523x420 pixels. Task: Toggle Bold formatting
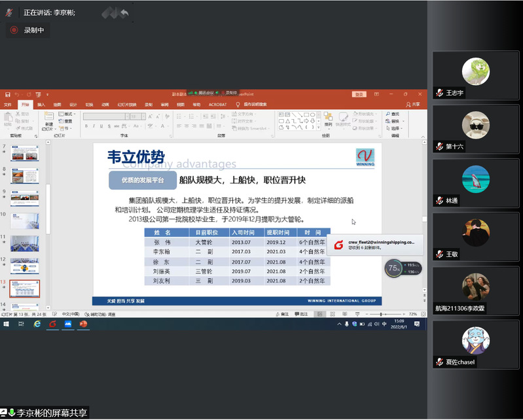[x=86, y=126]
